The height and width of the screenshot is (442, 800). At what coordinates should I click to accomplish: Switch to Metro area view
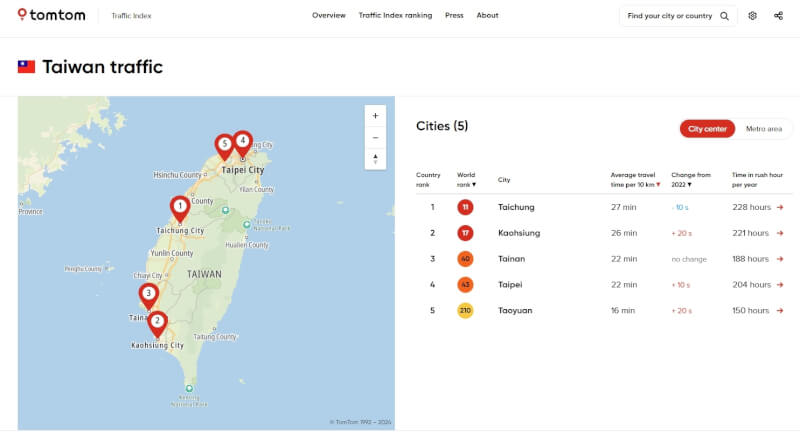[x=764, y=129]
